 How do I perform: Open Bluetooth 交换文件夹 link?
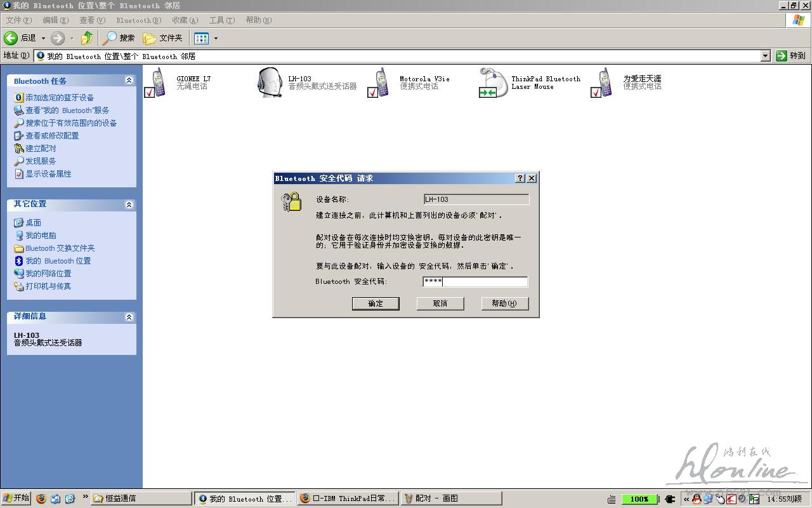(x=60, y=248)
